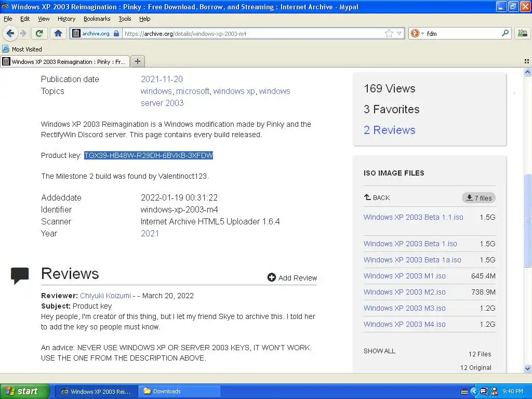The width and height of the screenshot is (532, 399).
Task: Click the vertical scrollbar thumb
Action: tap(527, 220)
